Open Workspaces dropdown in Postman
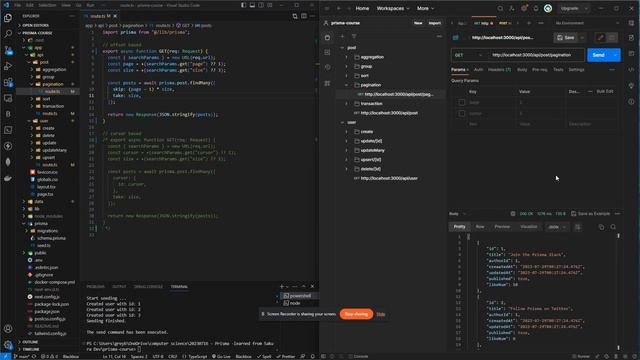640x360 pixels. pos(393,8)
